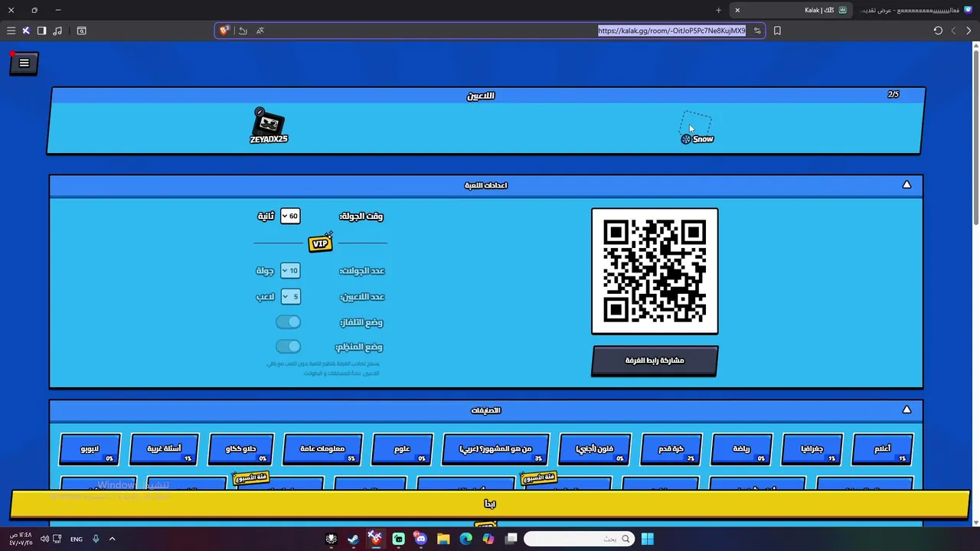The image size is (980, 551).
Task: Click the URL address bar field
Action: click(x=490, y=31)
